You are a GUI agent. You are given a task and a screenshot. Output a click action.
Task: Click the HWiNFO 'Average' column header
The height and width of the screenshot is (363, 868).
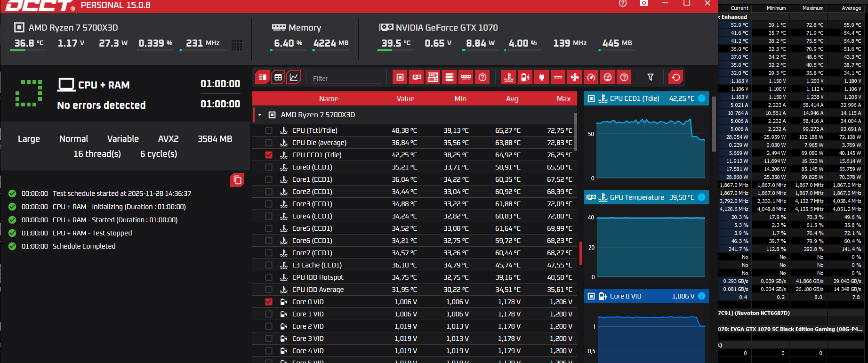(x=851, y=8)
